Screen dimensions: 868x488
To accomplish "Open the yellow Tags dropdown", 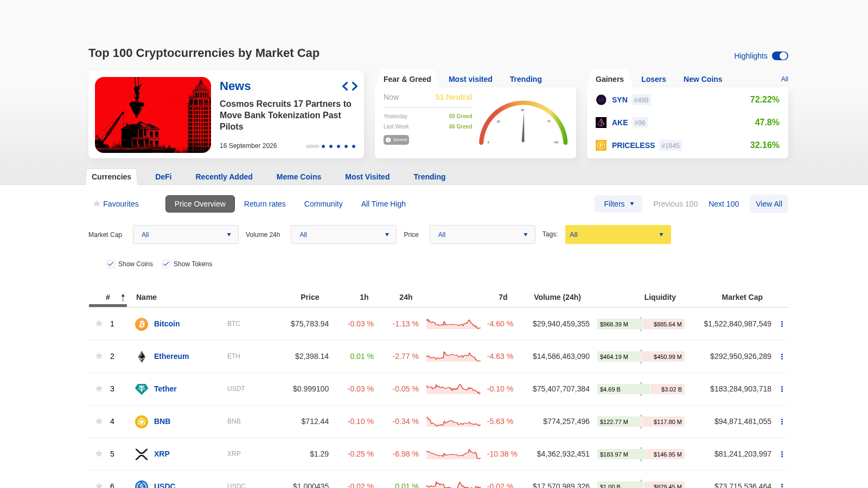I will [618, 235].
